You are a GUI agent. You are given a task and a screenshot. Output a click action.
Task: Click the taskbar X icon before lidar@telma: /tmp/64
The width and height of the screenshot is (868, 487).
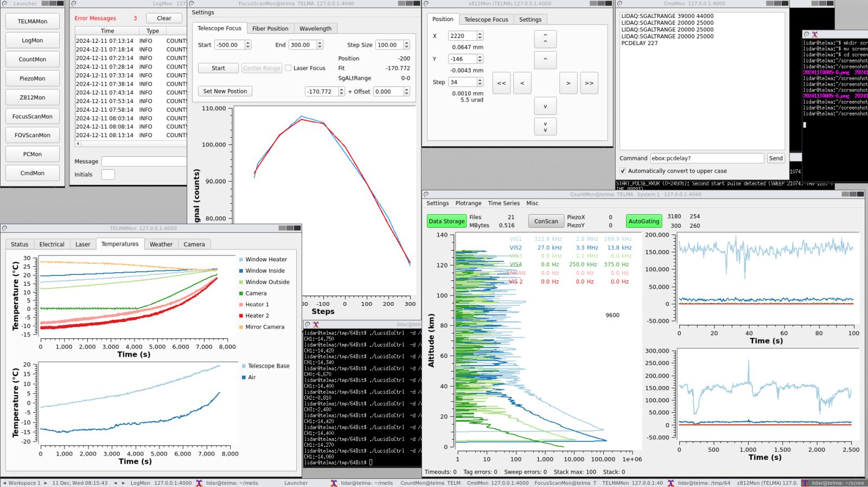click(x=671, y=483)
